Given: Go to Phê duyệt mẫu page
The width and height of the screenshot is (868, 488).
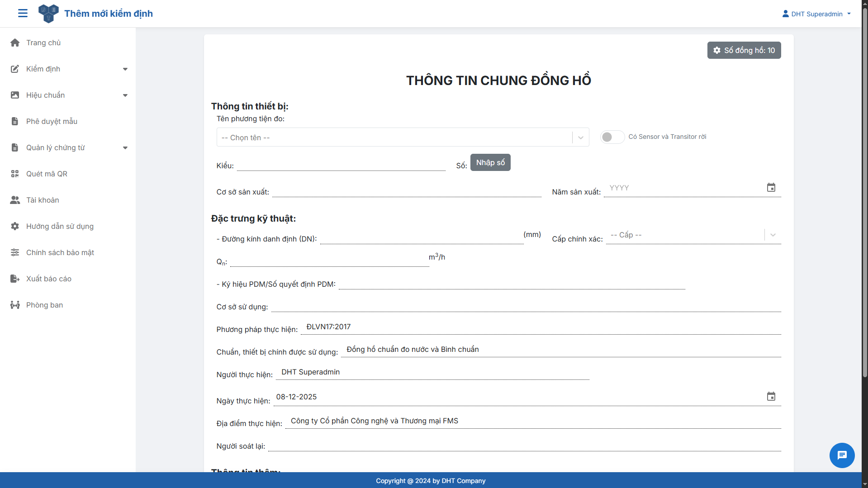Looking at the screenshot, I should coord(52,122).
